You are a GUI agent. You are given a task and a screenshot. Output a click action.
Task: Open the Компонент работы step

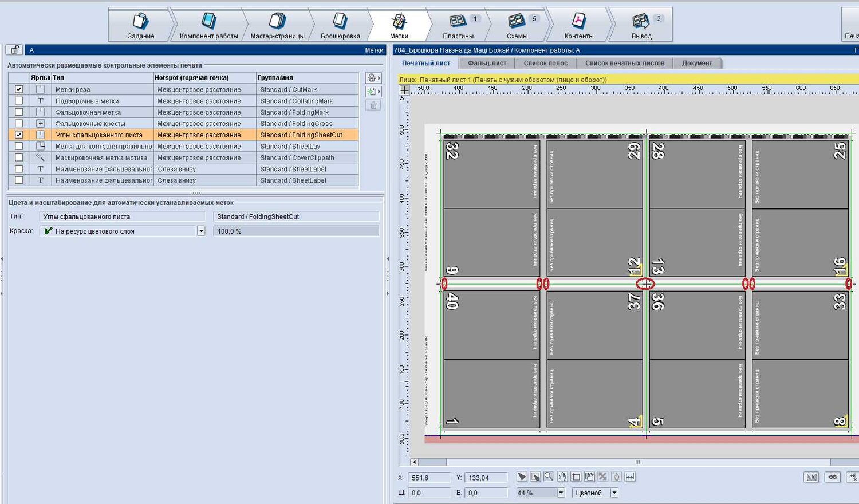pos(208,24)
